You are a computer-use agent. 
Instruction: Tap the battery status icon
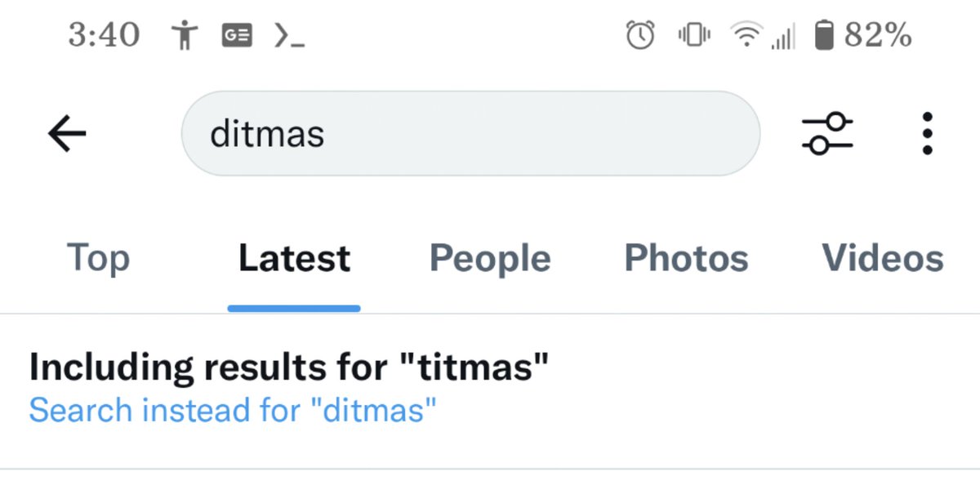tap(825, 35)
